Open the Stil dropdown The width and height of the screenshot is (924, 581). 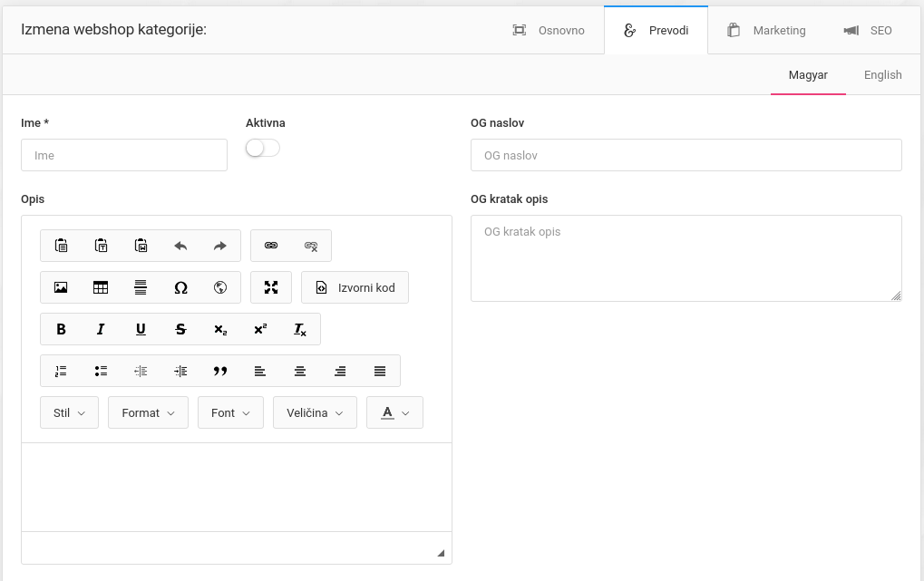pyautogui.click(x=70, y=412)
